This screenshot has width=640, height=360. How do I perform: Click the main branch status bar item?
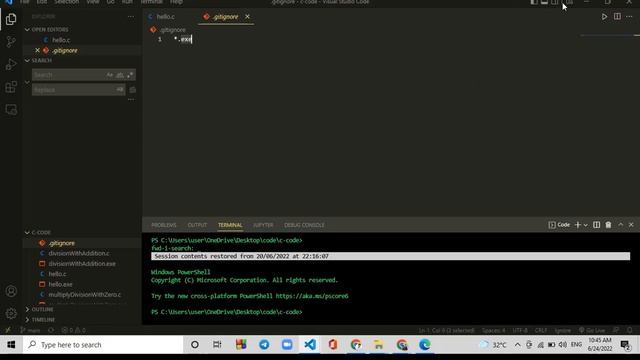tap(30, 330)
